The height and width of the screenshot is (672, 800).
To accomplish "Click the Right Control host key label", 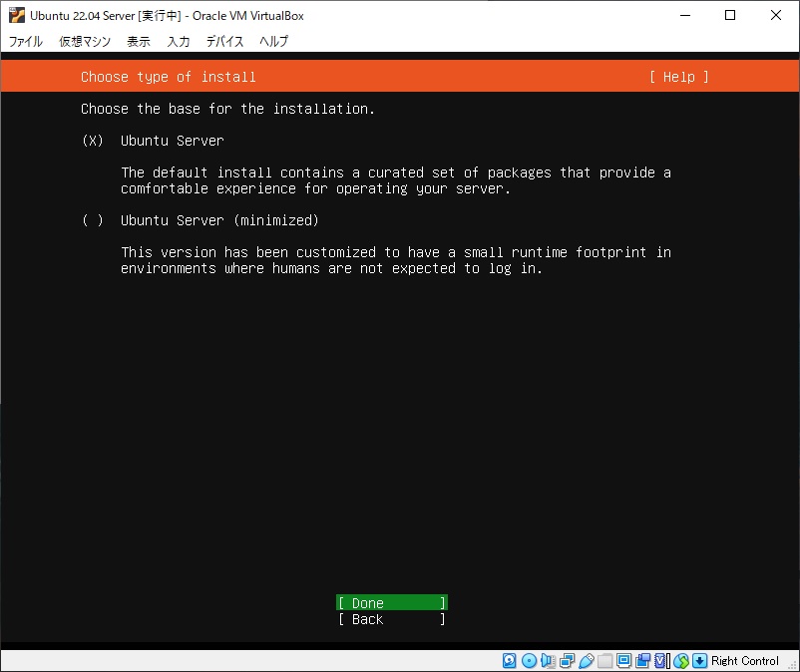I will tap(745, 661).
